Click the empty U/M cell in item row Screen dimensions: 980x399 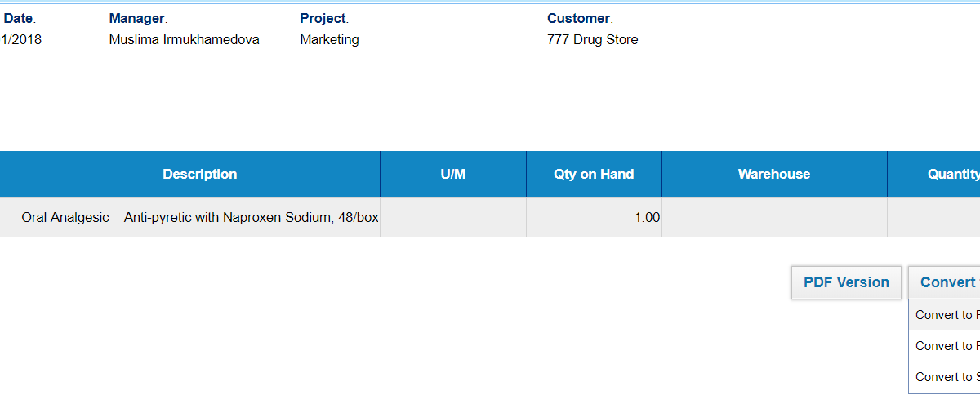coord(453,218)
